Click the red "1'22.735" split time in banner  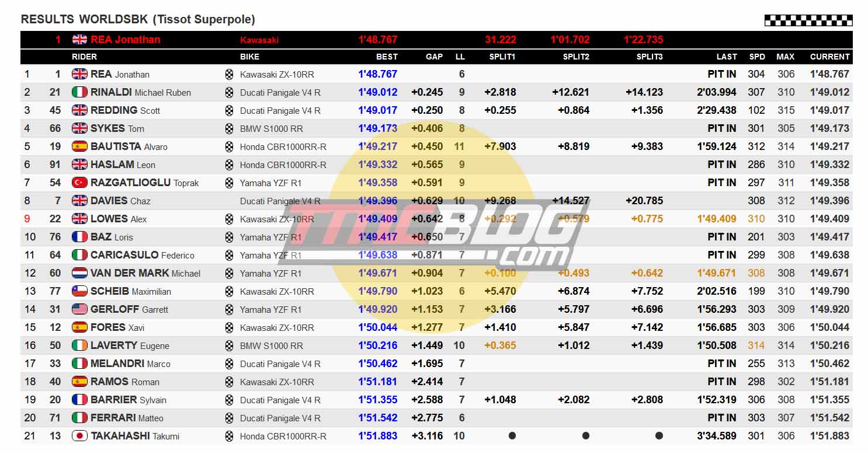(x=643, y=40)
